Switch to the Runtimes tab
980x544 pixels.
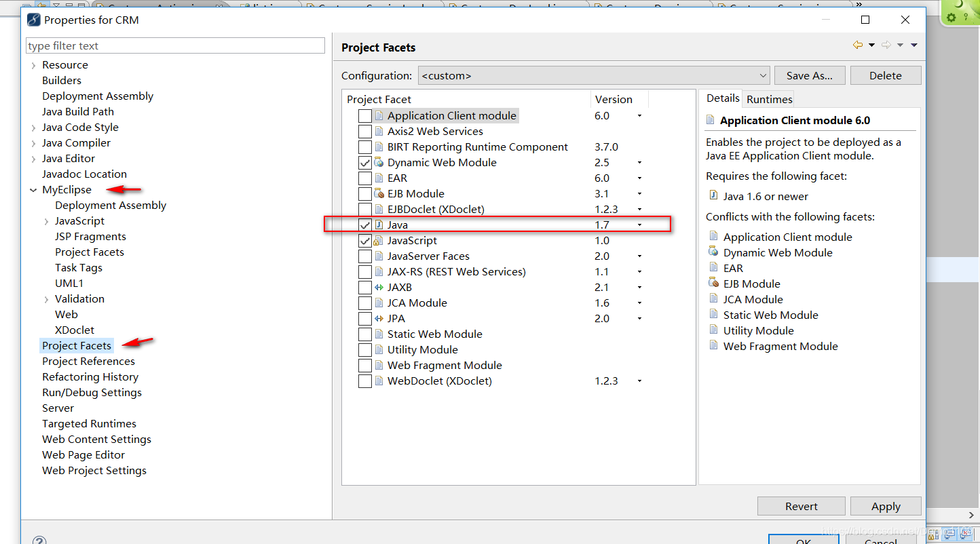tap(770, 99)
